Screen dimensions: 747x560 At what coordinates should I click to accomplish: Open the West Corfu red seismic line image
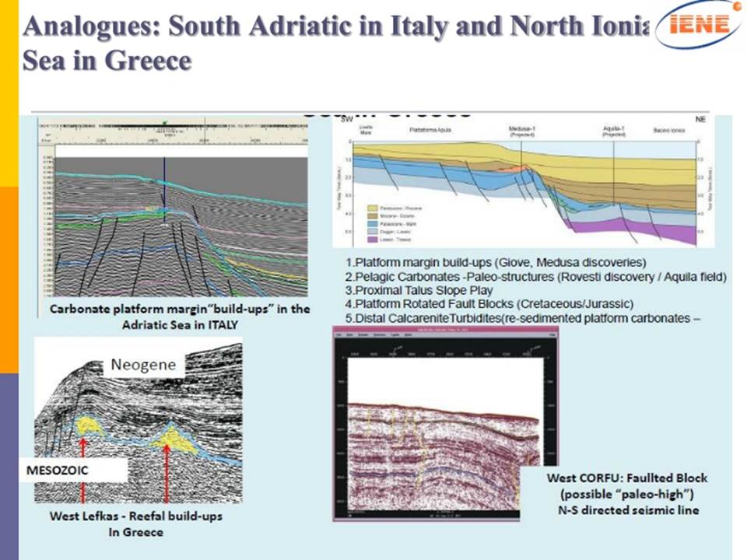(445, 424)
